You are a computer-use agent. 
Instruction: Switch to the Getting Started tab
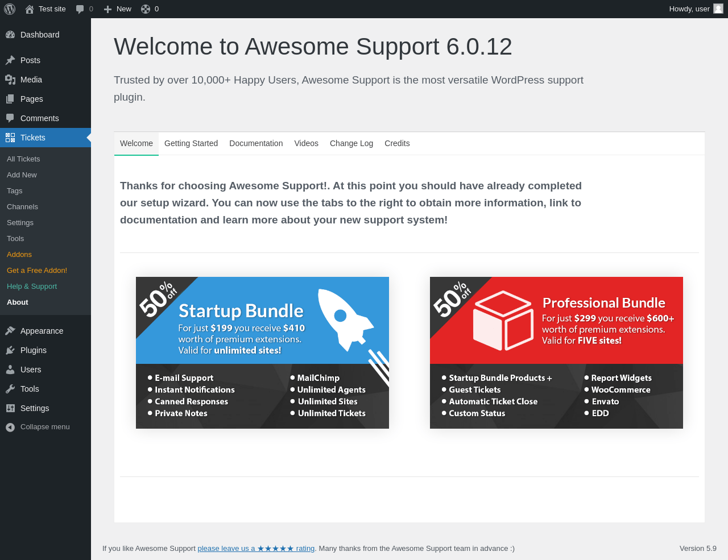pyautogui.click(x=191, y=143)
